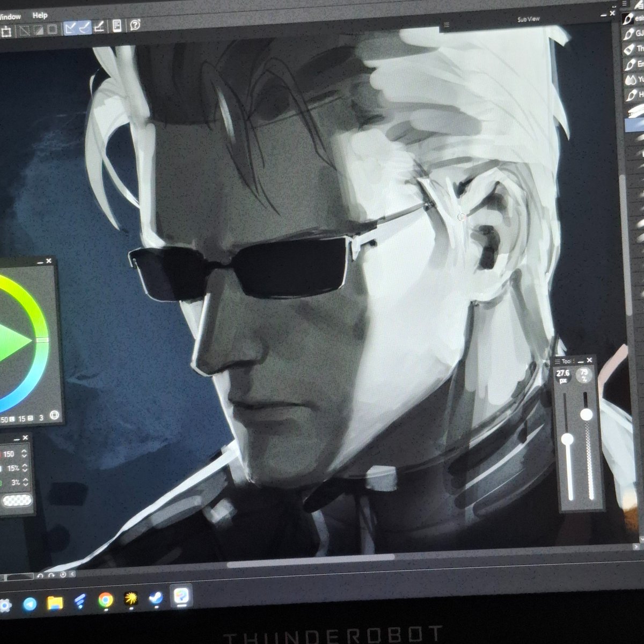Click the value '3' in color wheel panel

41,416
